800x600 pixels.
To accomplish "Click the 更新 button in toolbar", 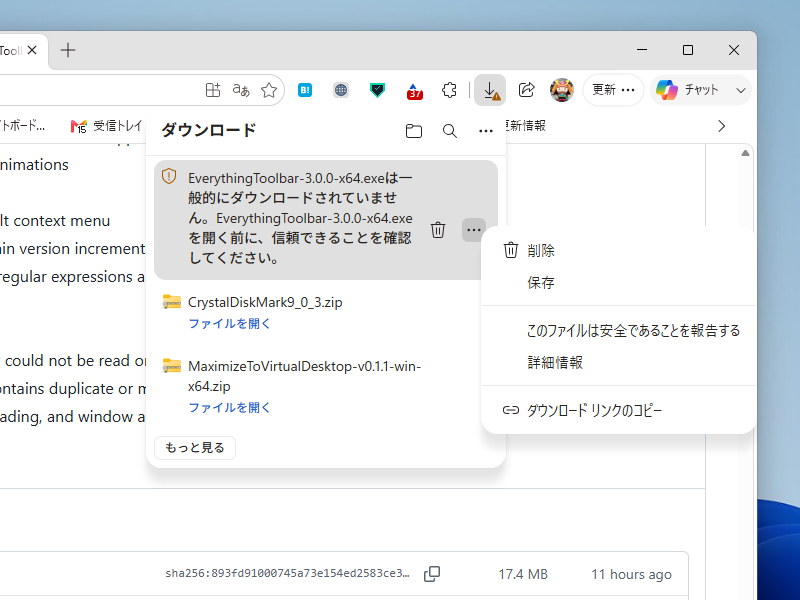I will click(x=613, y=90).
